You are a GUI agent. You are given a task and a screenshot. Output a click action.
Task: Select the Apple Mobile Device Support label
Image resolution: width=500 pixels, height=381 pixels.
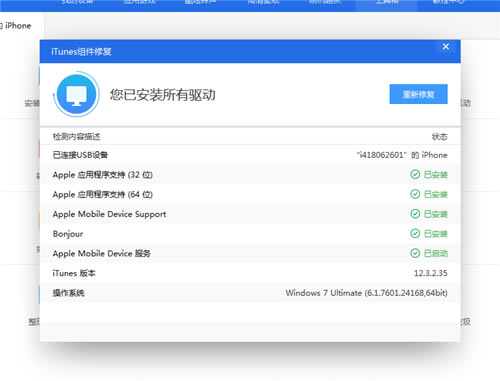(109, 214)
